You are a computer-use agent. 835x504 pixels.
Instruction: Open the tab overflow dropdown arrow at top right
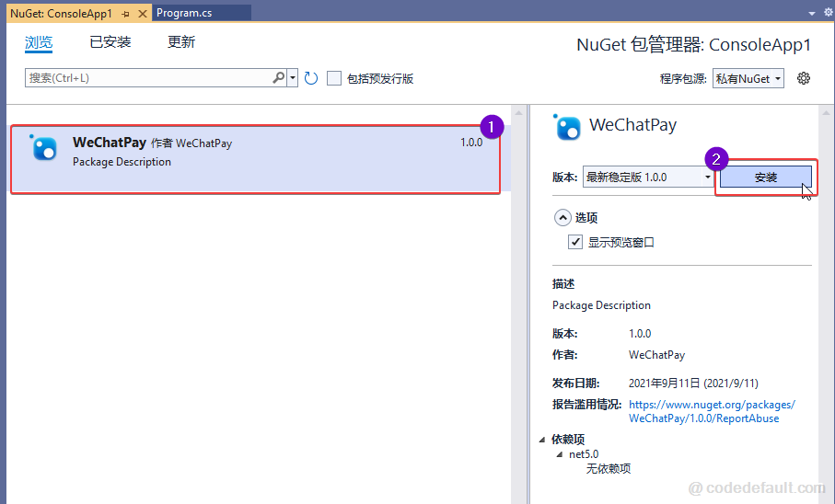[x=812, y=13]
